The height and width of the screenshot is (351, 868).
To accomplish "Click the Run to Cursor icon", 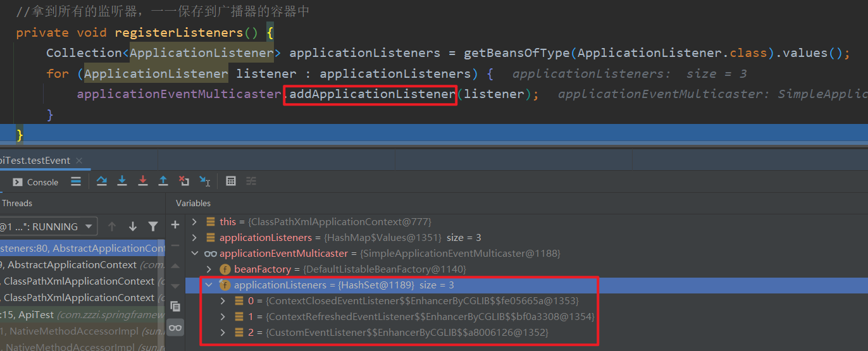I will (x=205, y=182).
